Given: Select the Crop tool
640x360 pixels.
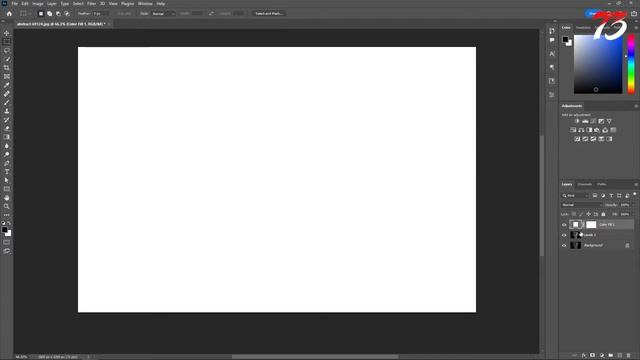Looking at the screenshot, I should tap(7, 68).
